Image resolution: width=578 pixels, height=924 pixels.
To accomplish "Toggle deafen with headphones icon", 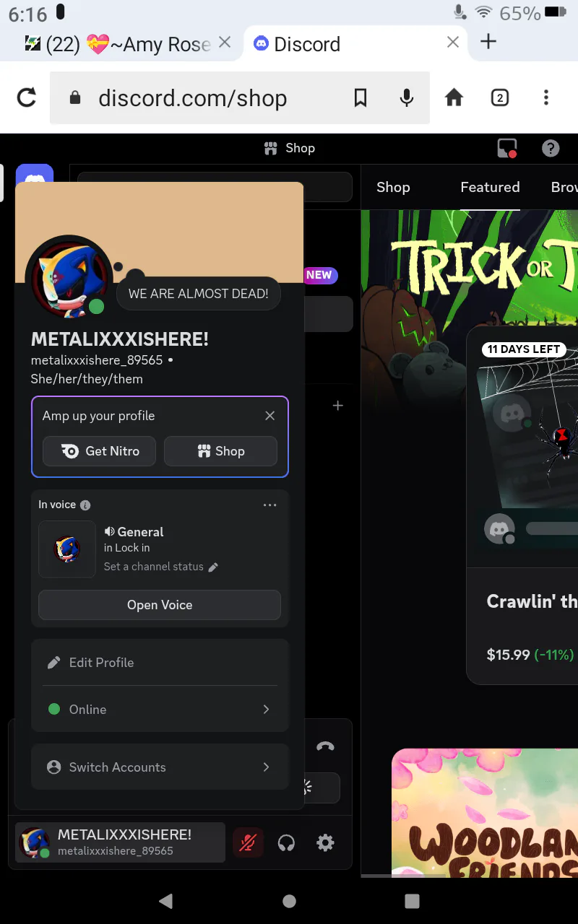I will click(x=286, y=842).
